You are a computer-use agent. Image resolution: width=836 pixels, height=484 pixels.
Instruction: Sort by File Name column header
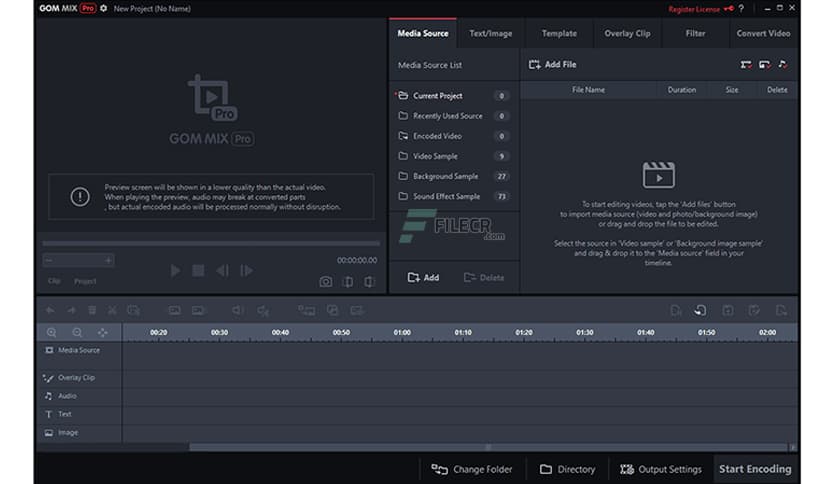(x=588, y=90)
